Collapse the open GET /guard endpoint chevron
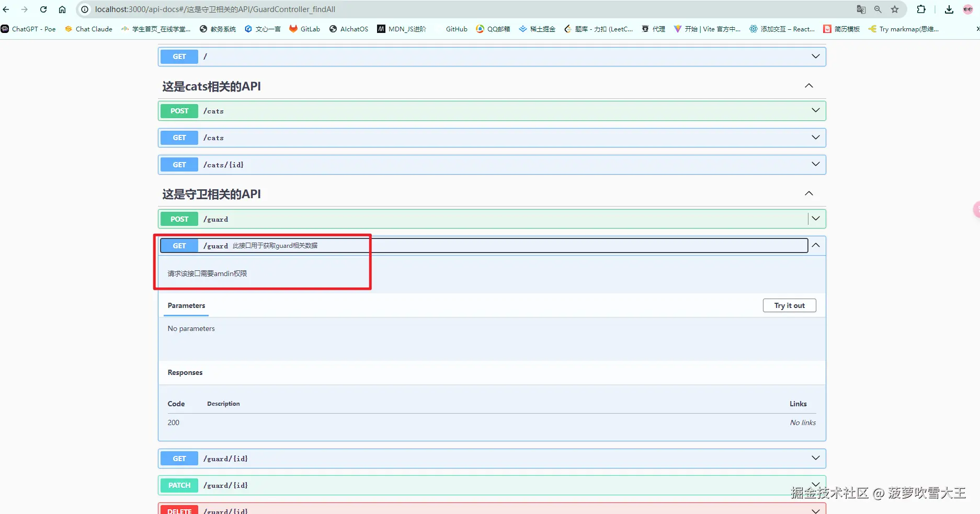The width and height of the screenshot is (980, 514). point(815,245)
